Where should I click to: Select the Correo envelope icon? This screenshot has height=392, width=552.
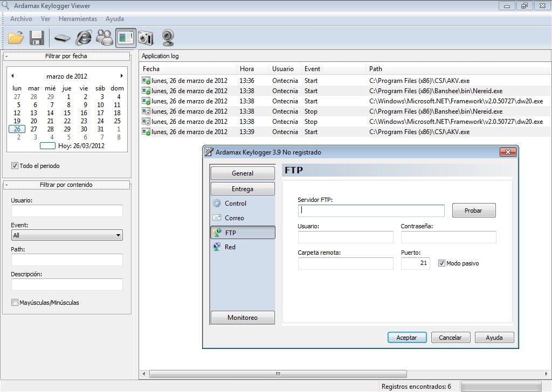click(x=217, y=218)
